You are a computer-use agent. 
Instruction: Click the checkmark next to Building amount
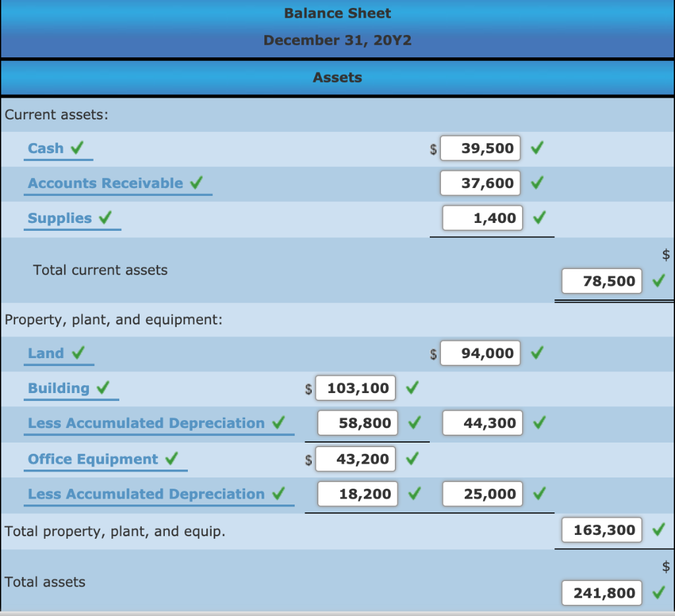[x=412, y=388]
